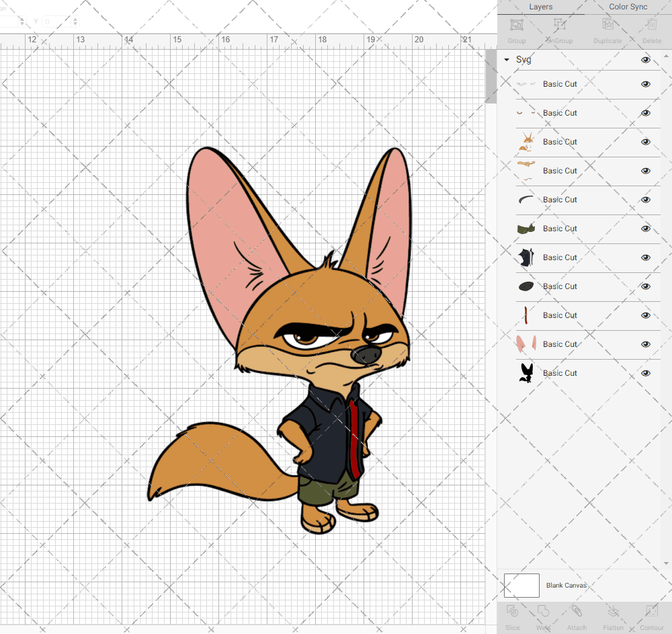Hide the red stripe layer via eye
672x634 pixels.
tap(645, 315)
